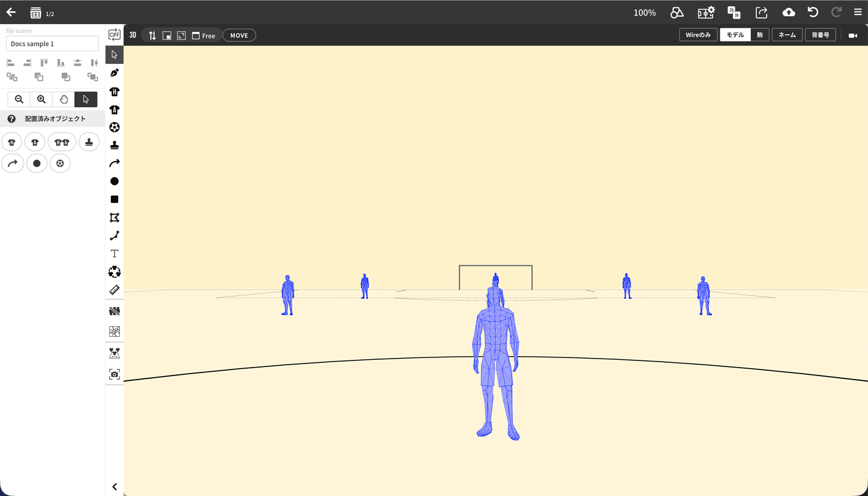
Task: Click the cloud upload icon
Action: coord(788,12)
